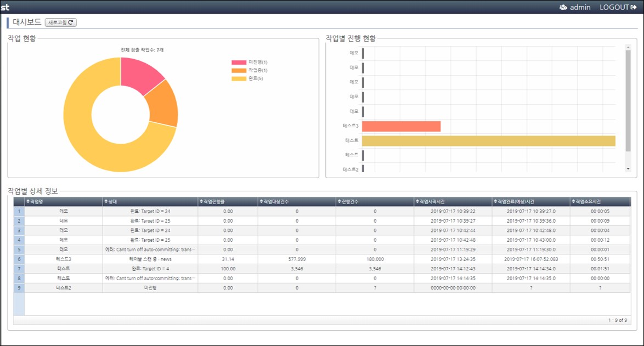
Task: Click the 180,000 progress count cell
Action: point(375,259)
